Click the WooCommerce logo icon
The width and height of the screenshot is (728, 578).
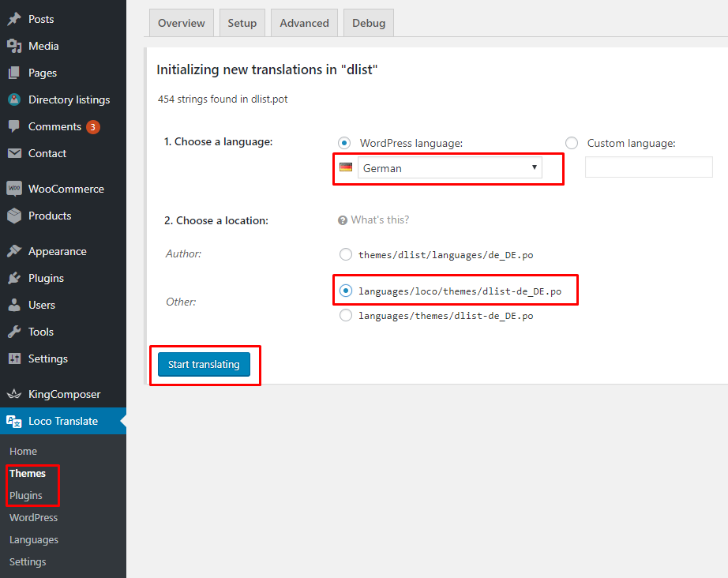point(14,189)
